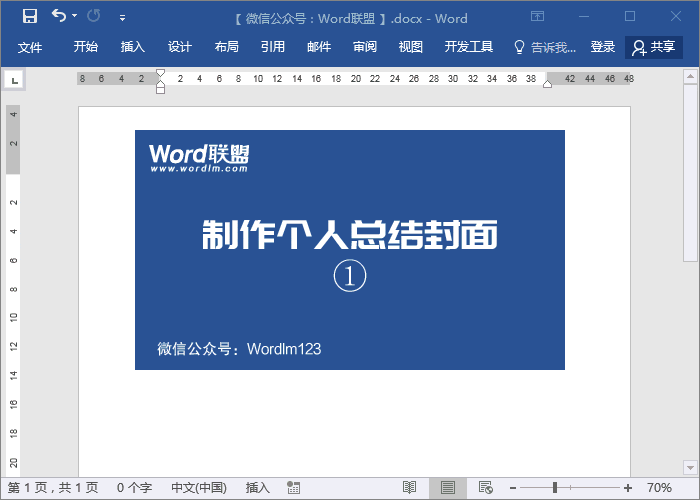
Task: Switch to Web Layout view icon
Action: pos(485,488)
